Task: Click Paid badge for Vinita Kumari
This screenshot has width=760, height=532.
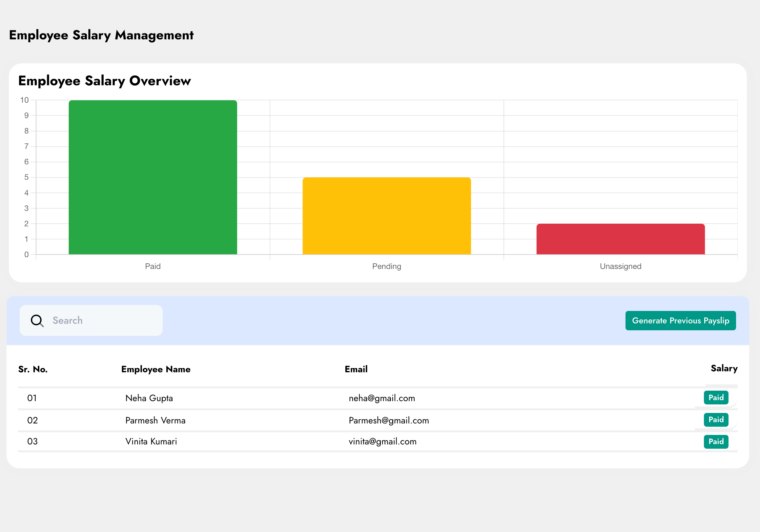Action: (x=716, y=441)
